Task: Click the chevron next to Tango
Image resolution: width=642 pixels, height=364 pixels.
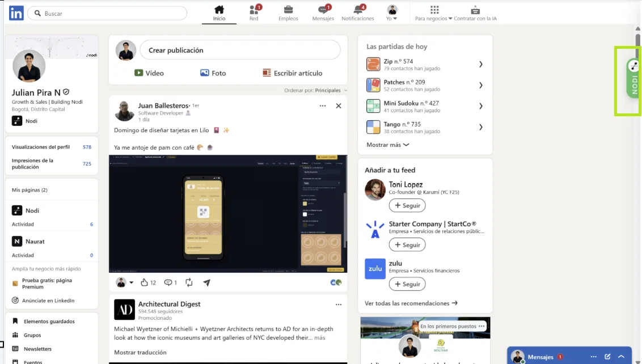Action: pyautogui.click(x=481, y=128)
